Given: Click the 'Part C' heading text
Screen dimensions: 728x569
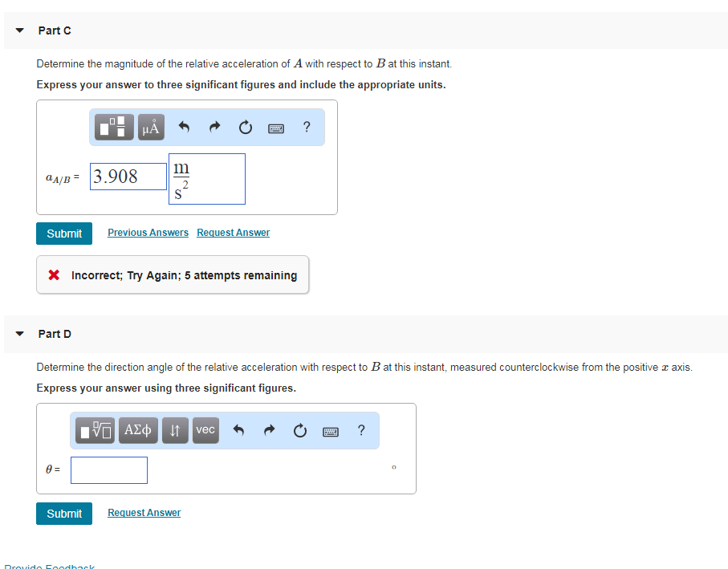Looking at the screenshot, I should coord(55,30).
